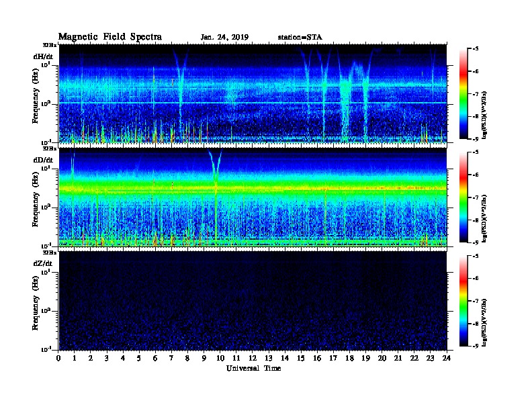The image size is (532, 411).
Task: Click hour 11 on the Universal Time axis
Action: click(236, 359)
